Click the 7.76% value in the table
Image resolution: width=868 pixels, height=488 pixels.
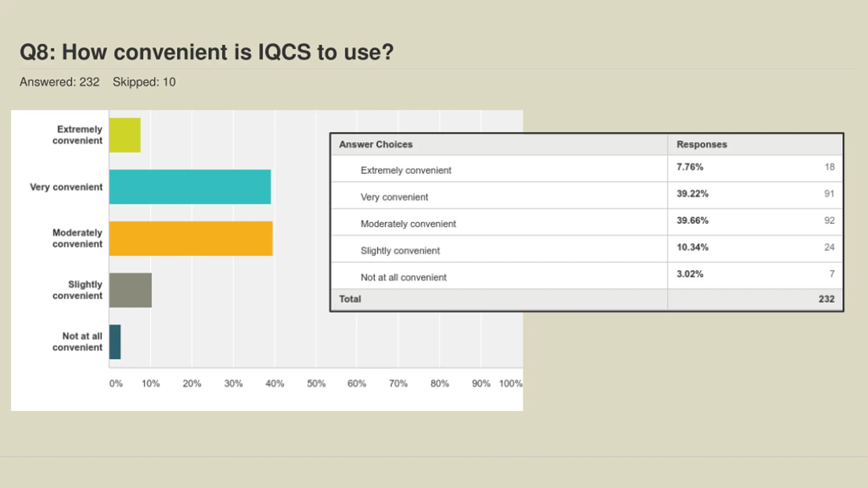tap(690, 167)
